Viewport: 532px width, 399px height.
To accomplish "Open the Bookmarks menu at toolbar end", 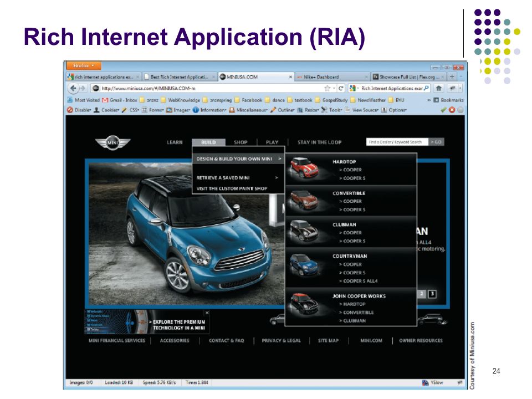I will 448,100.
